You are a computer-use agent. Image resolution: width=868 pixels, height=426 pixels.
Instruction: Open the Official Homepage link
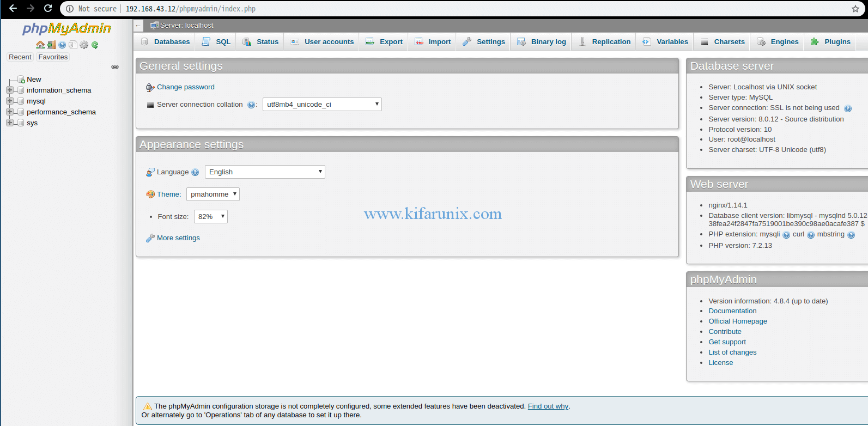pos(738,321)
